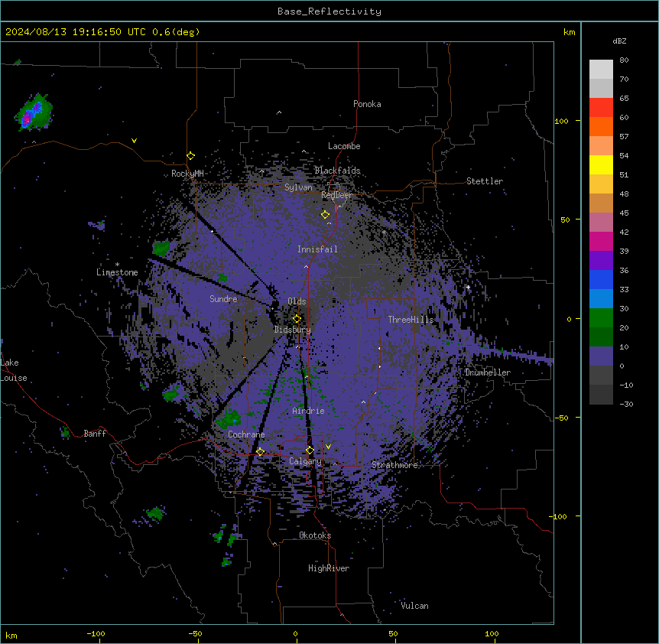Pick the royal blue legend swatch between 36 and 33
The image size is (659, 644).
pyautogui.click(x=601, y=280)
